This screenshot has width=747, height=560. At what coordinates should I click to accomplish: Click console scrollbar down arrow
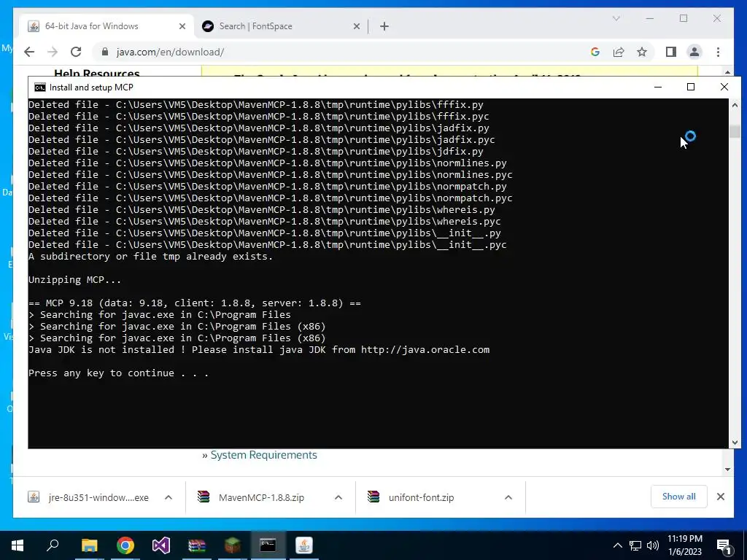pyautogui.click(x=735, y=443)
